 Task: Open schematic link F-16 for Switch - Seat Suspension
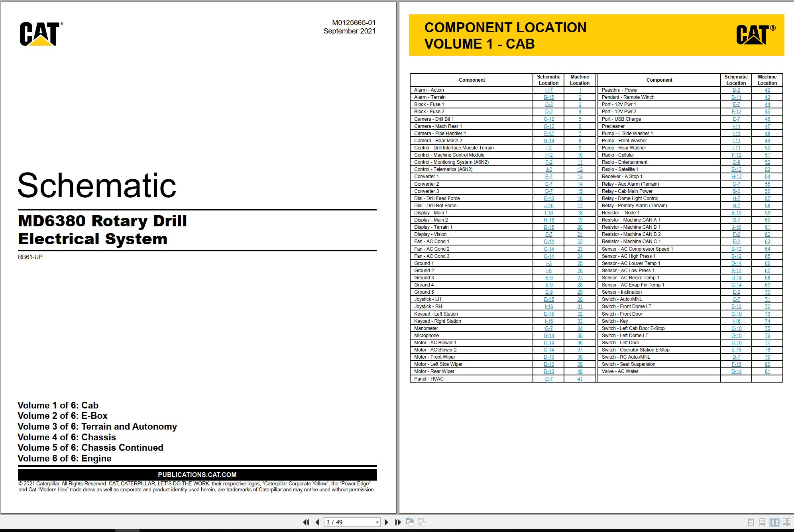736,364
